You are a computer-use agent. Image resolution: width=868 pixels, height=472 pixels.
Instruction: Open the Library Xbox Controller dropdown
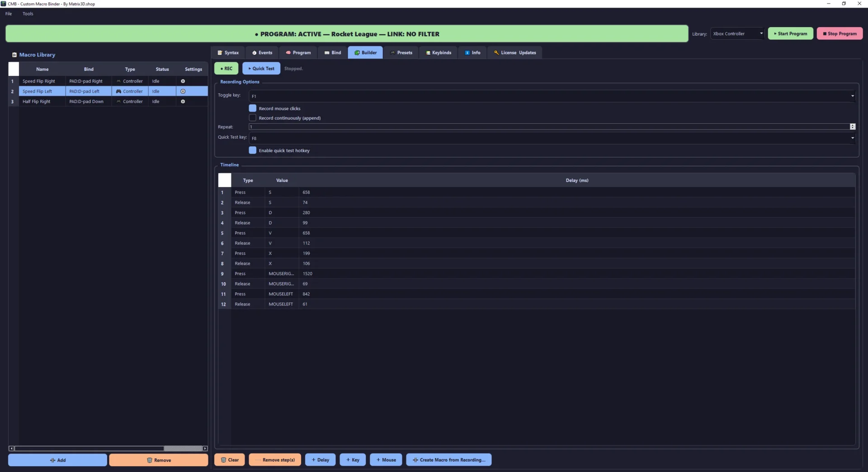click(x=737, y=33)
